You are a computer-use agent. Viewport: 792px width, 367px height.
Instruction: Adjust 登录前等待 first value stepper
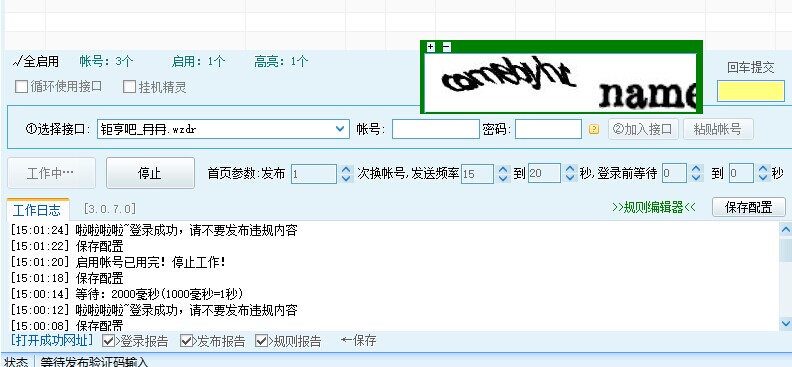click(x=696, y=174)
